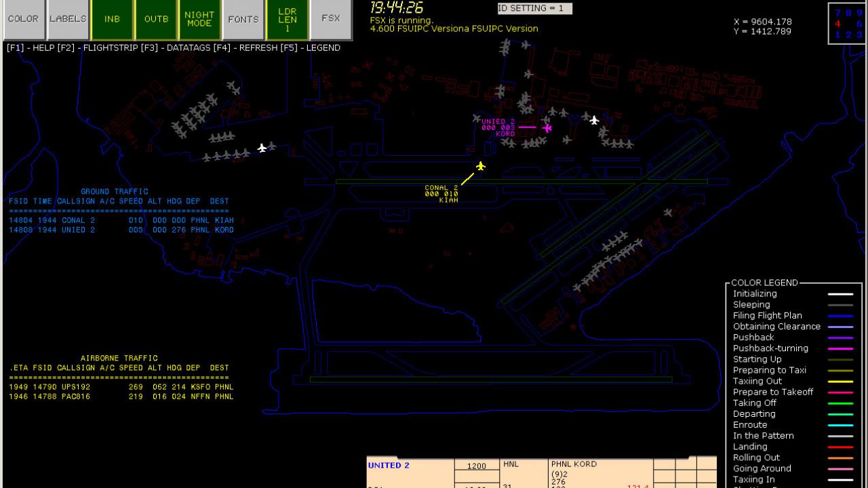This screenshot has width=868, height=488.
Task: Open the FONTS selector
Action: [x=243, y=19]
